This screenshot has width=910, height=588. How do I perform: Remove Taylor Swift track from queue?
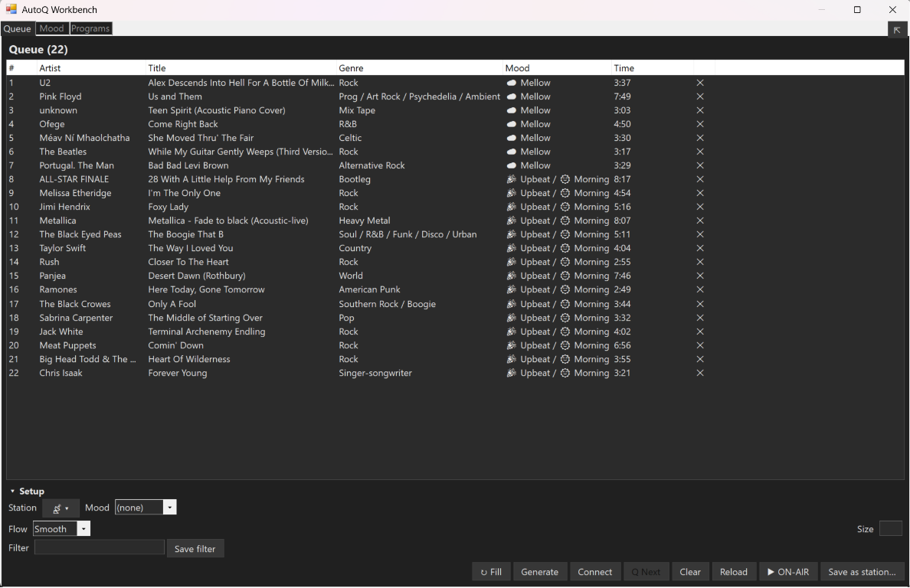(x=700, y=248)
